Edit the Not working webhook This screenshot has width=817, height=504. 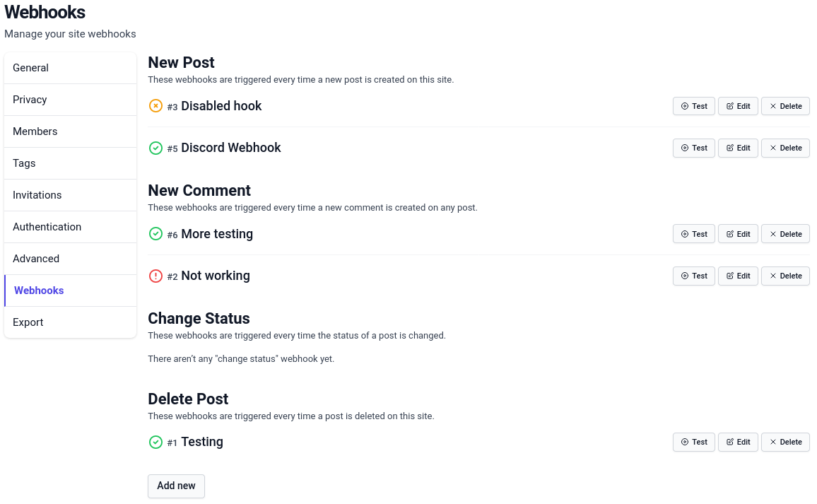pos(738,276)
